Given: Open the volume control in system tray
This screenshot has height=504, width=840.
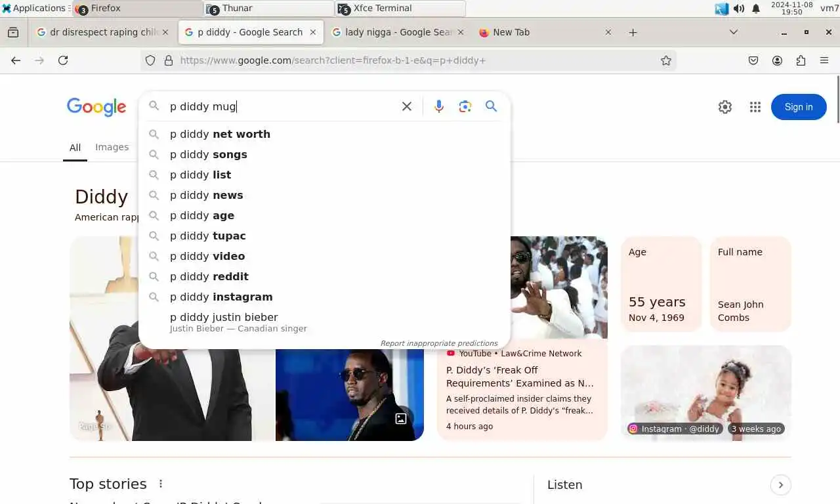Looking at the screenshot, I should click(739, 9).
